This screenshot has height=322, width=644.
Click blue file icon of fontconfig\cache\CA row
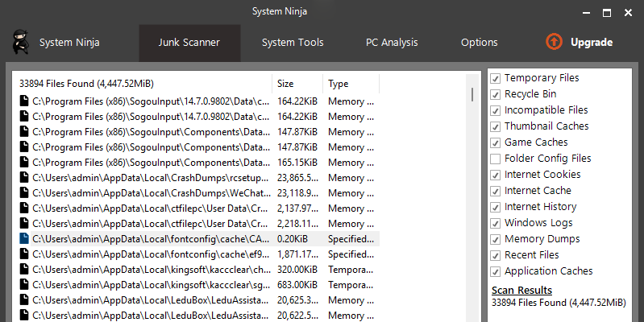point(25,239)
